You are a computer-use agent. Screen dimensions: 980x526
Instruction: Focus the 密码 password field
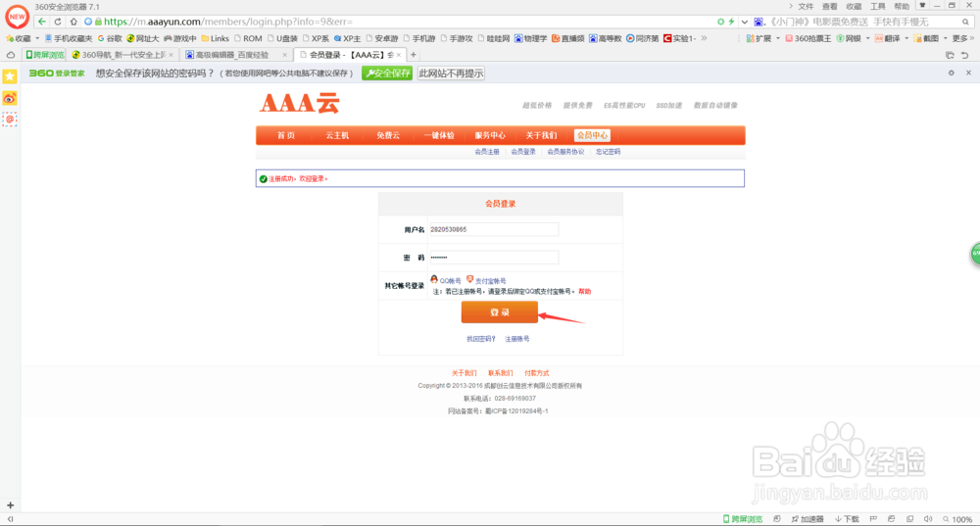[493, 258]
